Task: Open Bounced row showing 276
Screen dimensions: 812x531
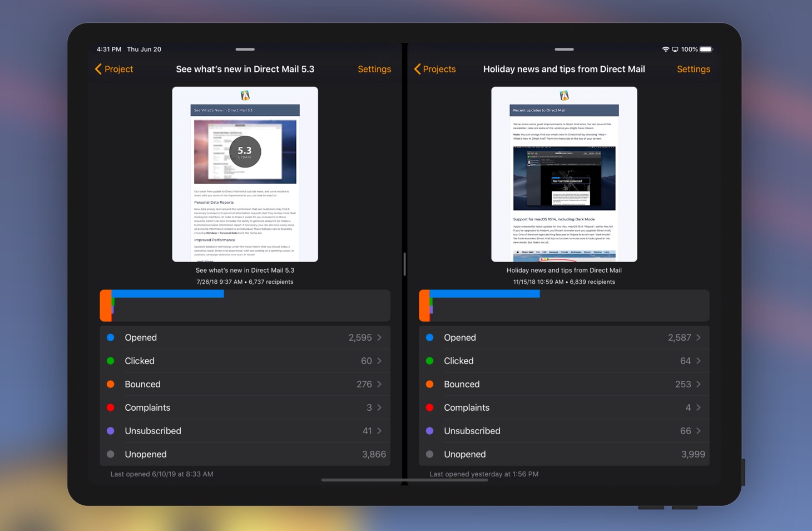Action: click(245, 384)
